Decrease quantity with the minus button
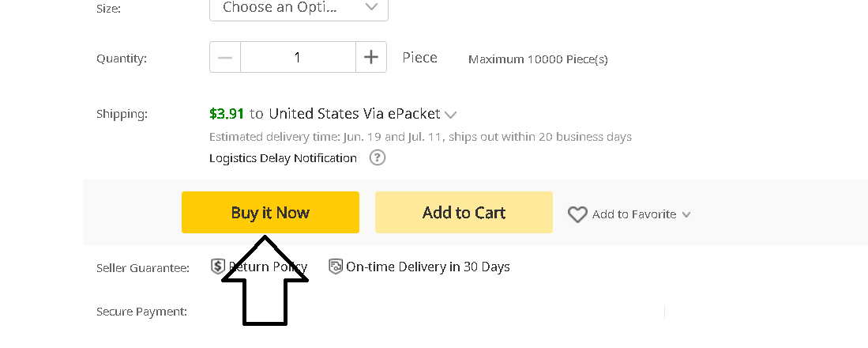 225,58
